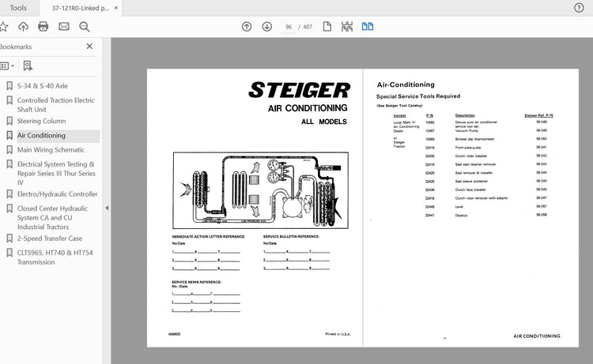The image size is (593, 364).
Task: Send file by email envelope icon
Action: click(64, 26)
